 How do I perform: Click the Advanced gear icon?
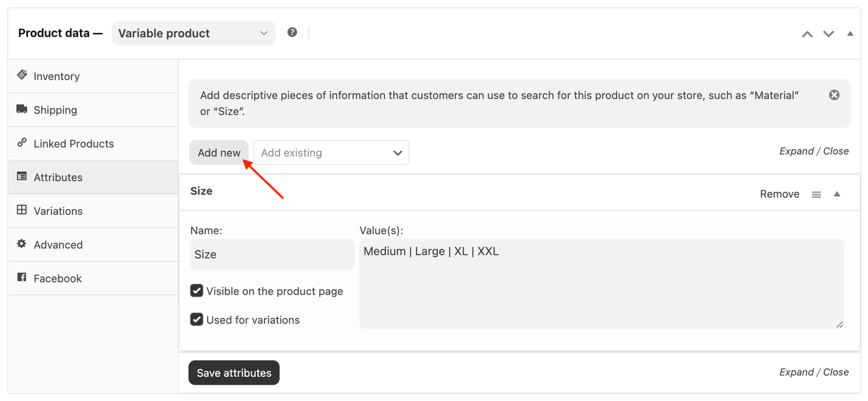pyautogui.click(x=22, y=244)
